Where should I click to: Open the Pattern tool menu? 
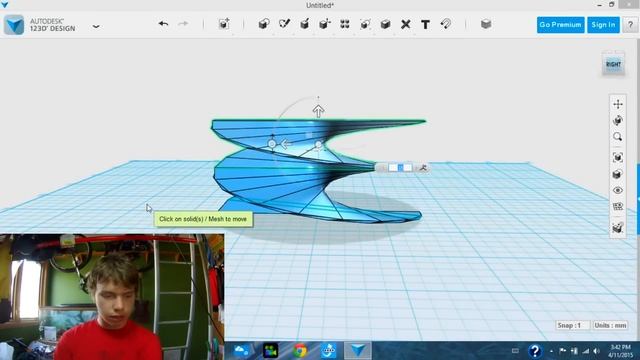click(345, 24)
